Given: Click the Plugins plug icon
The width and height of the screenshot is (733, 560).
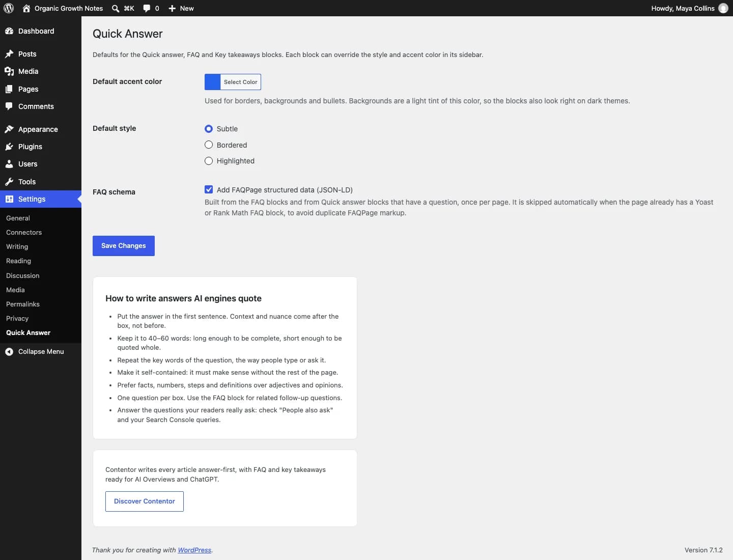Looking at the screenshot, I should (9, 147).
